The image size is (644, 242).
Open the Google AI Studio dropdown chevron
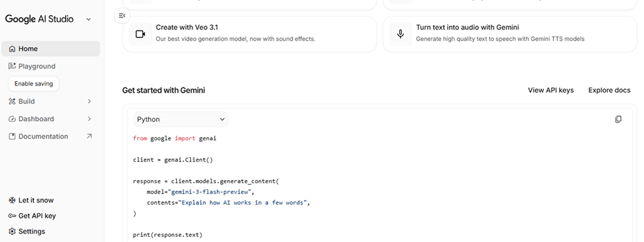coord(88,19)
